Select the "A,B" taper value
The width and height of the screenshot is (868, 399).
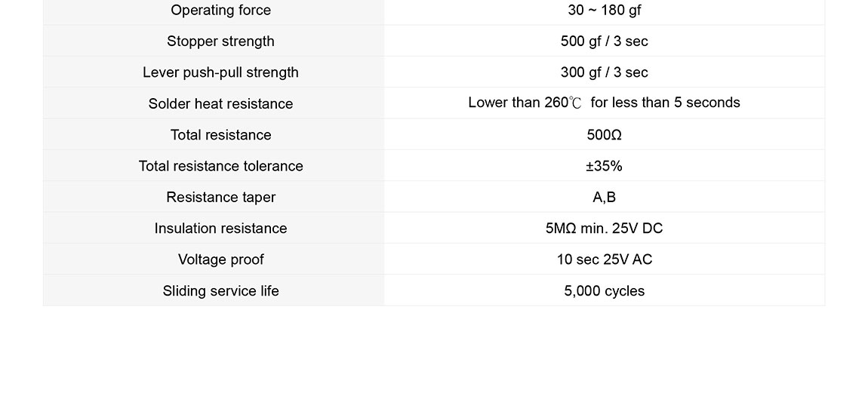tap(604, 198)
